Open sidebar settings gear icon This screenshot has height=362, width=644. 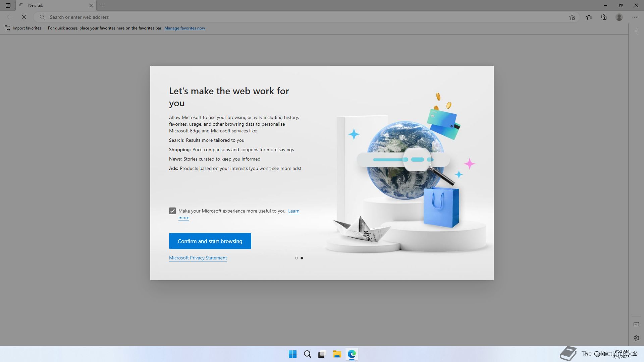pyautogui.click(x=636, y=338)
